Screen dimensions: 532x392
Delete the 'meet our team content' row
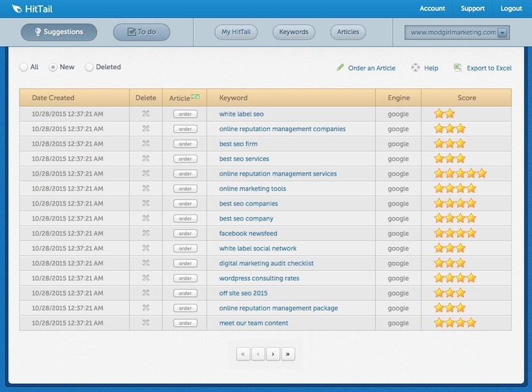(x=146, y=322)
